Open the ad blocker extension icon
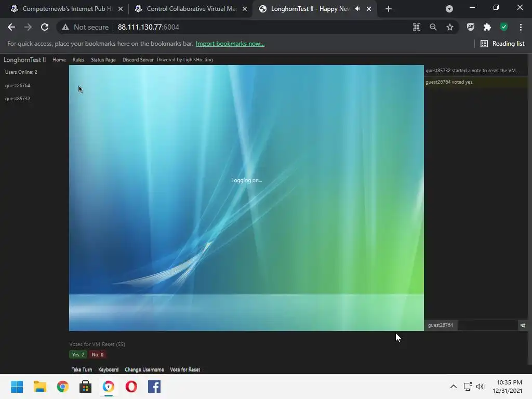Viewport: 532px width, 399px height. (470, 27)
